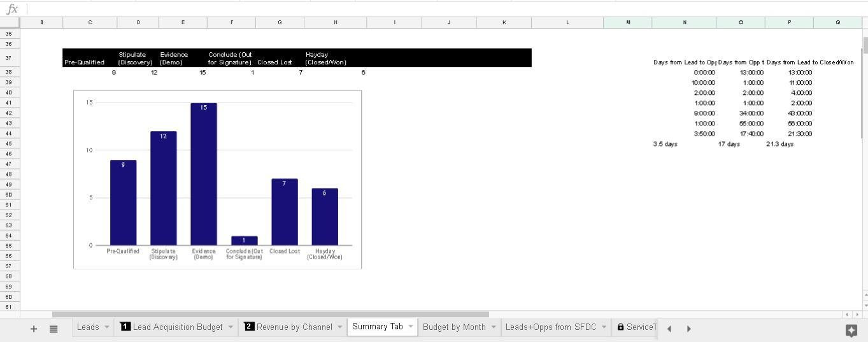Select the 21.3 days cell
This screenshot has height=342, width=868.
[x=789, y=144]
